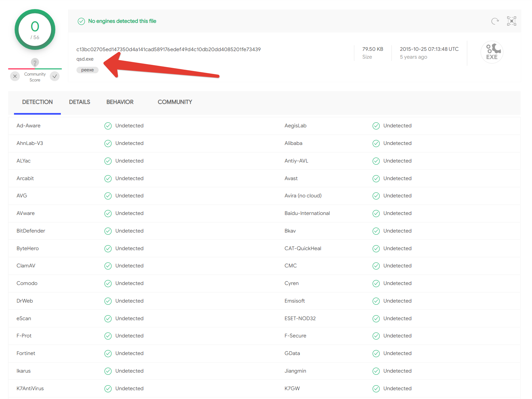Click the Bkav undetected check icon
The height and width of the screenshot is (399, 532).
coord(376,231)
